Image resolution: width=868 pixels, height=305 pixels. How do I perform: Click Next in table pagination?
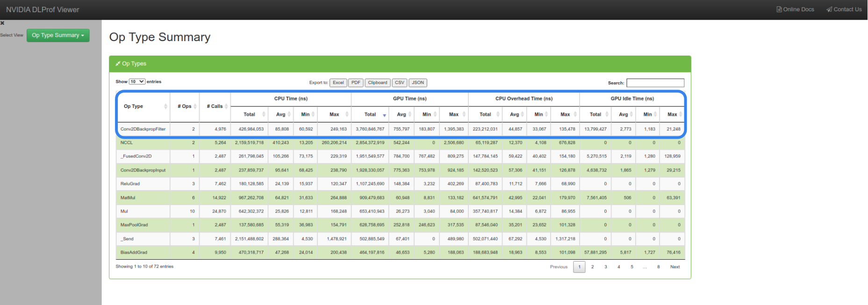674,267
